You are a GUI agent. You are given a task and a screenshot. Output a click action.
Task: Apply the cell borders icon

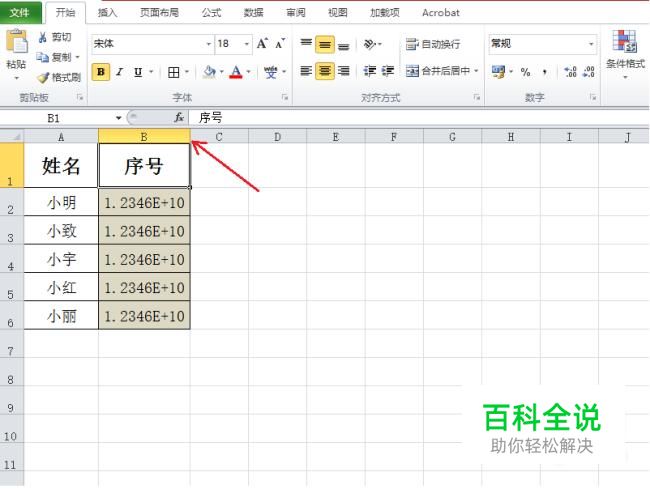[x=174, y=72]
